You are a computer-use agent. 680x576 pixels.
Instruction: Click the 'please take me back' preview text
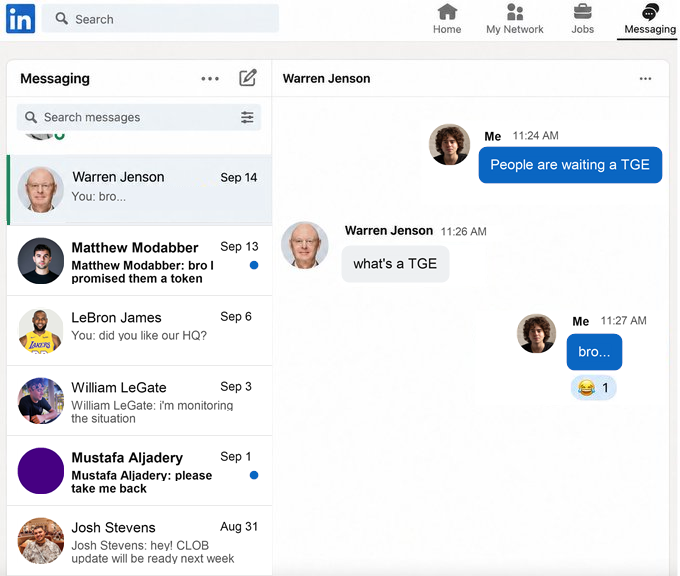142,482
